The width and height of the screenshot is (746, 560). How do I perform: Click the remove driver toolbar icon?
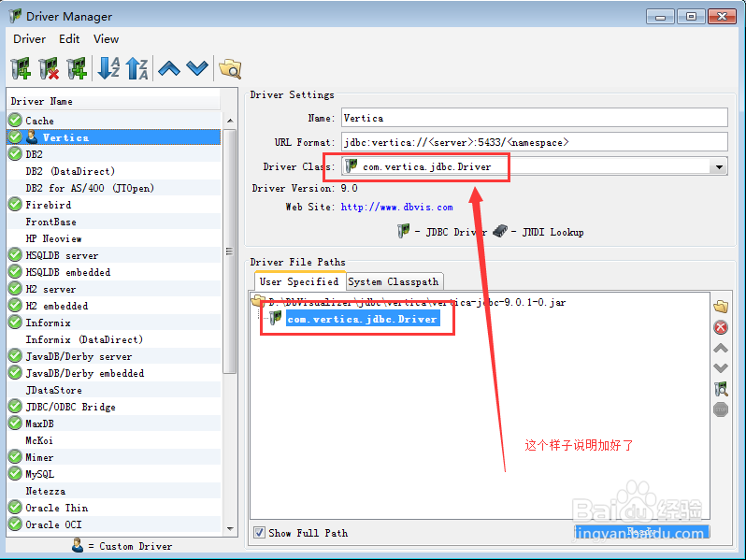point(49,68)
